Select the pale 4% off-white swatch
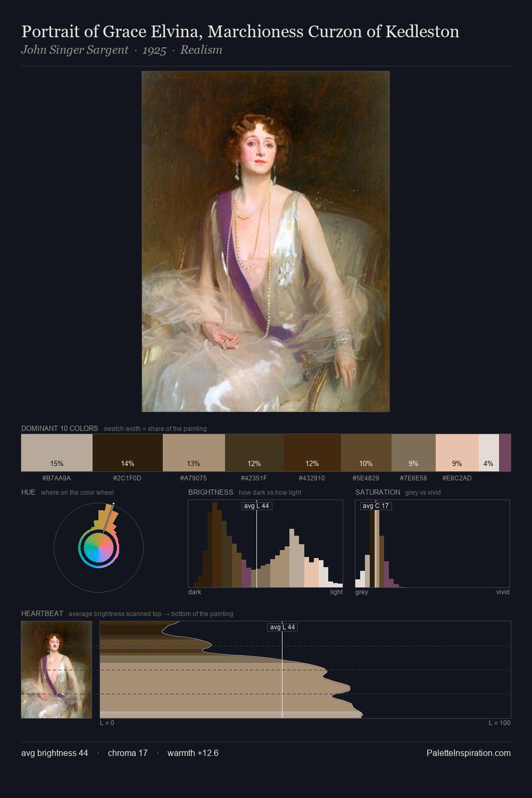532x798 pixels. 489,453
